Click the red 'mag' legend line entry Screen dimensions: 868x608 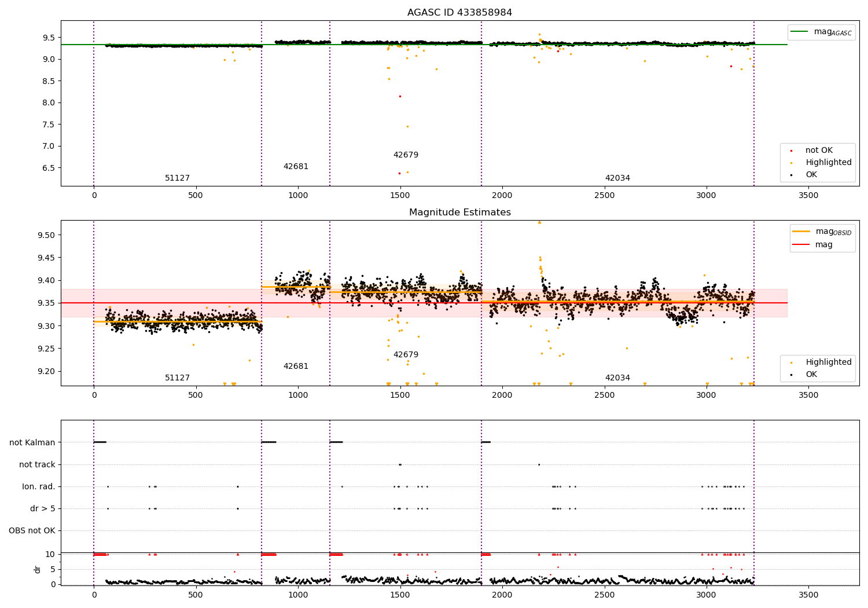[x=801, y=245]
